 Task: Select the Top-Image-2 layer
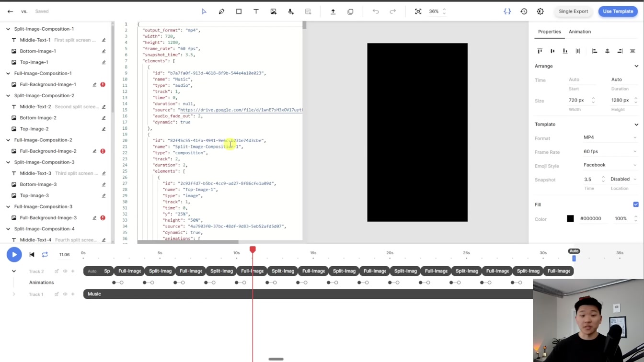[34, 129]
